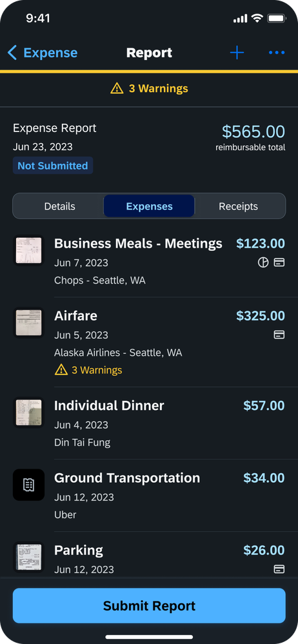Tap the credit card icon under Airfare $325.00
Viewport: 298px width, 644px height.
tap(279, 335)
